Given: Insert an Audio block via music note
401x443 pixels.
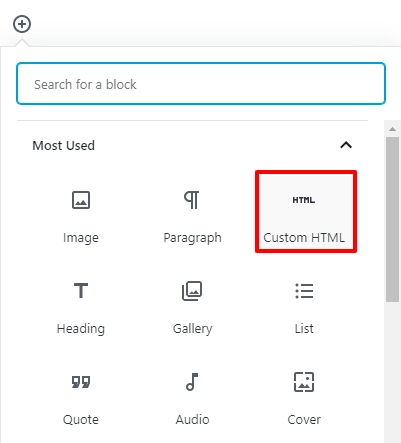Looking at the screenshot, I should pyautogui.click(x=192, y=382).
